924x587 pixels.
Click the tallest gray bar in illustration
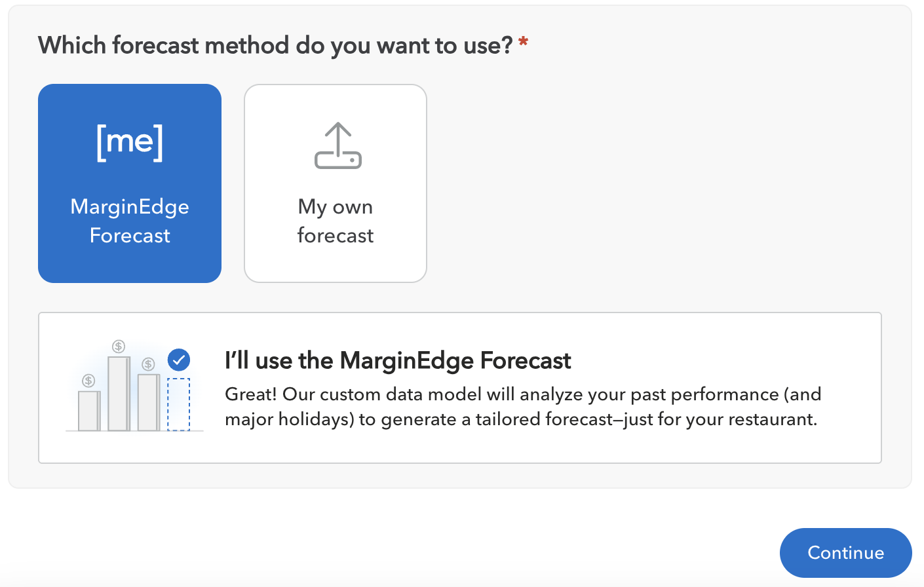pyautogui.click(x=119, y=393)
